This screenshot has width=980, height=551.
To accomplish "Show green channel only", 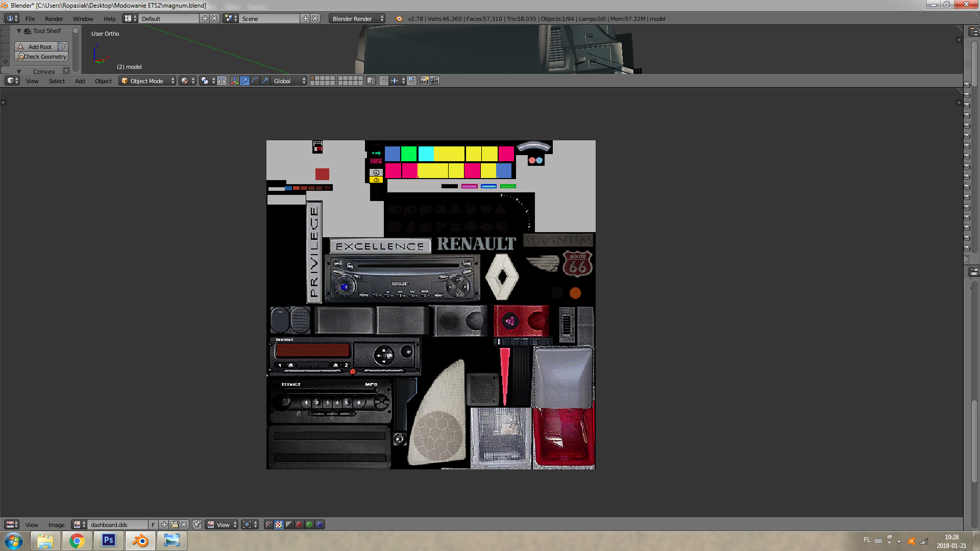I will [x=310, y=525].
